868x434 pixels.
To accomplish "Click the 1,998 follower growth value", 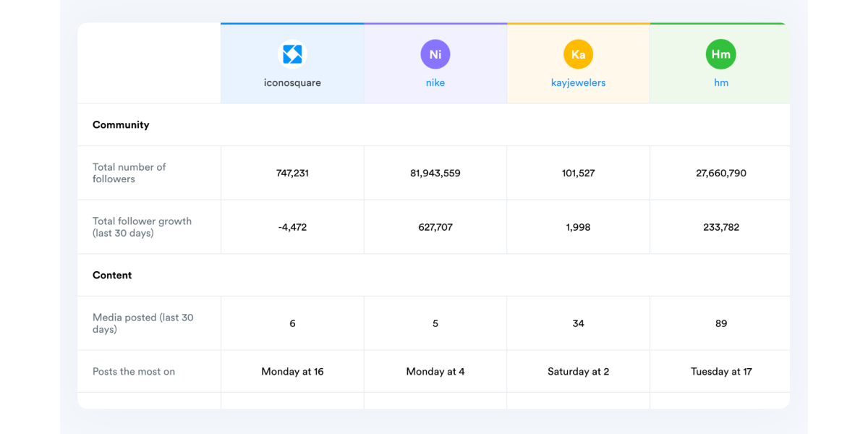I will pyautogui.click(x=578, y=227).
